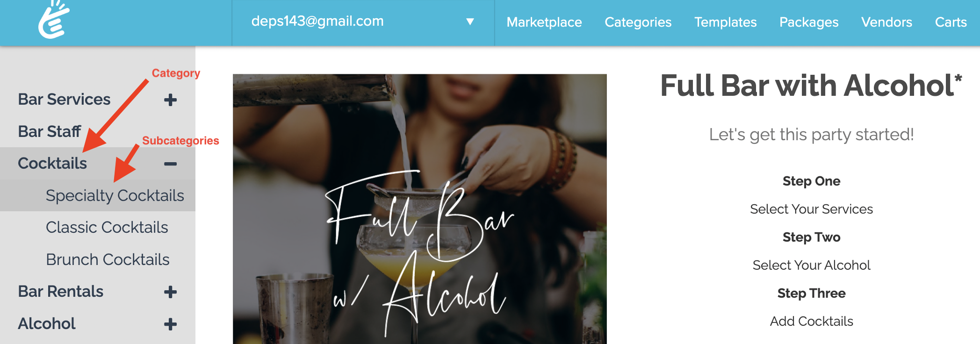The height and width of the screenshot is (344, 980).
Task: Select the Classic Cocktails subcategory
Action: [107, 227]
